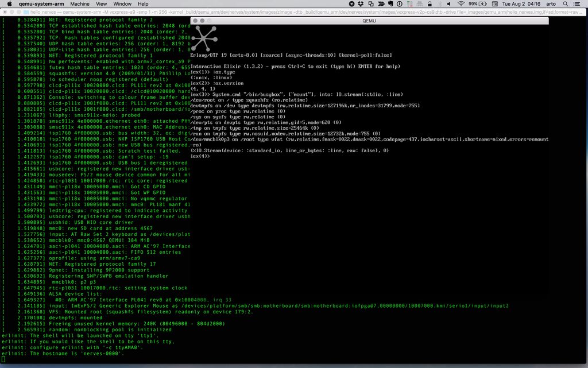Focus the QEMU window title bar
Screen dimensions: 588x368
(369, 20)
